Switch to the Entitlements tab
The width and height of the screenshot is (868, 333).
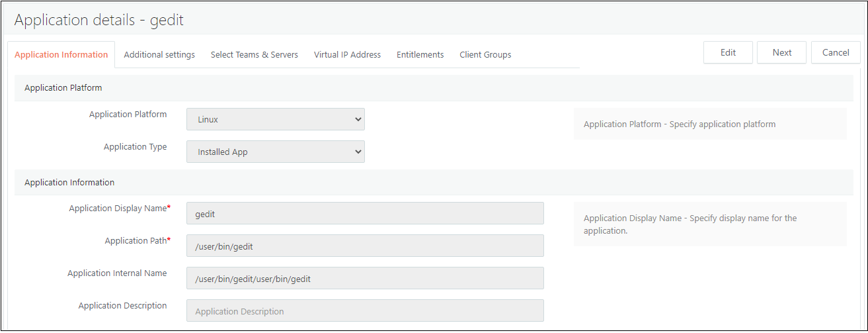(x=420, y=55)
